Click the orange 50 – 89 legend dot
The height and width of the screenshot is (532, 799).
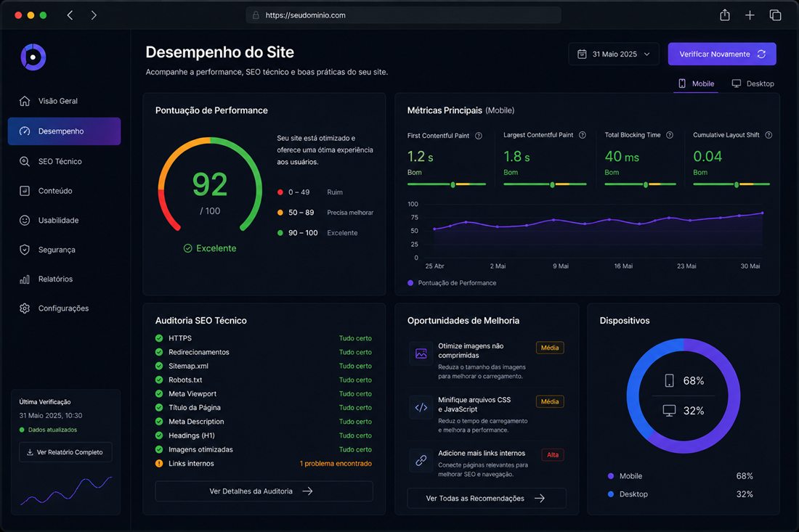point(280,212)
